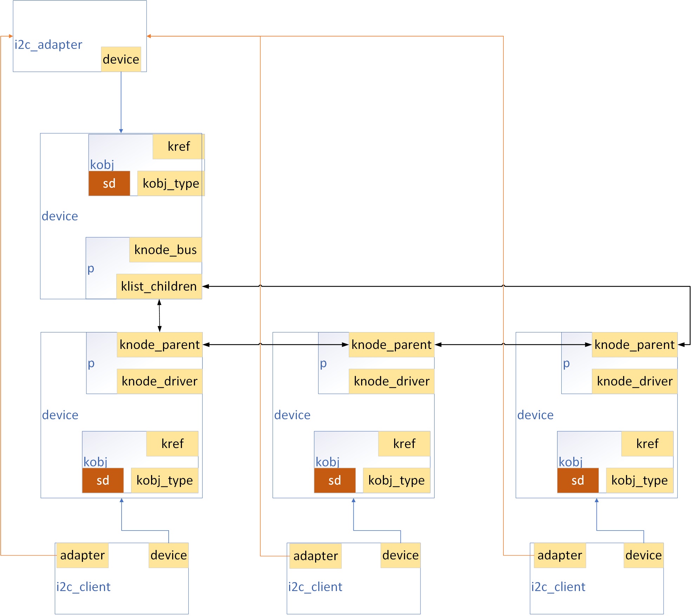Click the p label in the rightmost child device
Image resolution: width=692 pixels, height=616 pixels.
566,363
